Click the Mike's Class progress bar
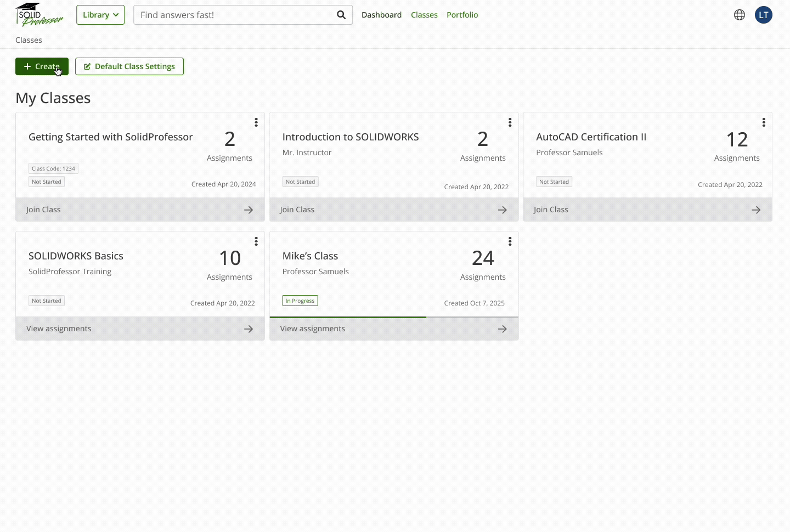 (394, 317)
